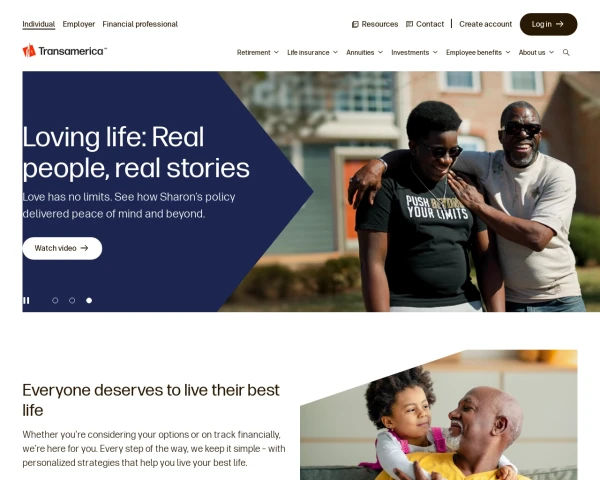Open the Investments menu
The width and height of the screenshot is (600, 480).
point(414,52)
